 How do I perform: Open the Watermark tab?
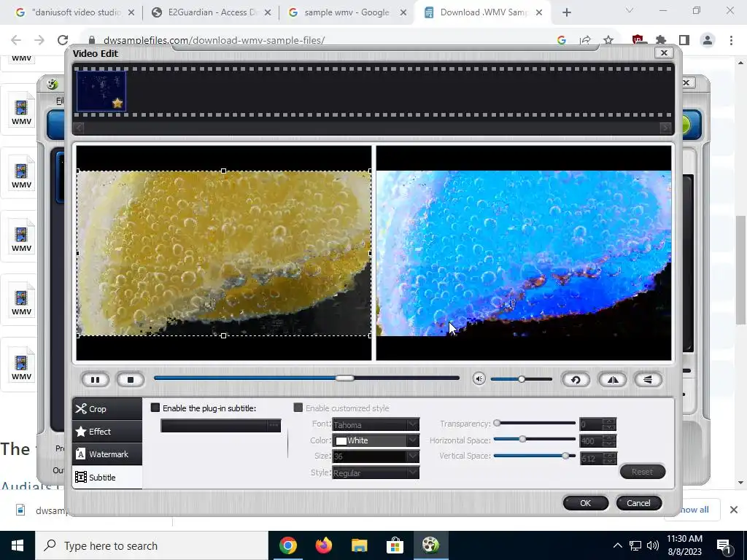pos(107,454)
